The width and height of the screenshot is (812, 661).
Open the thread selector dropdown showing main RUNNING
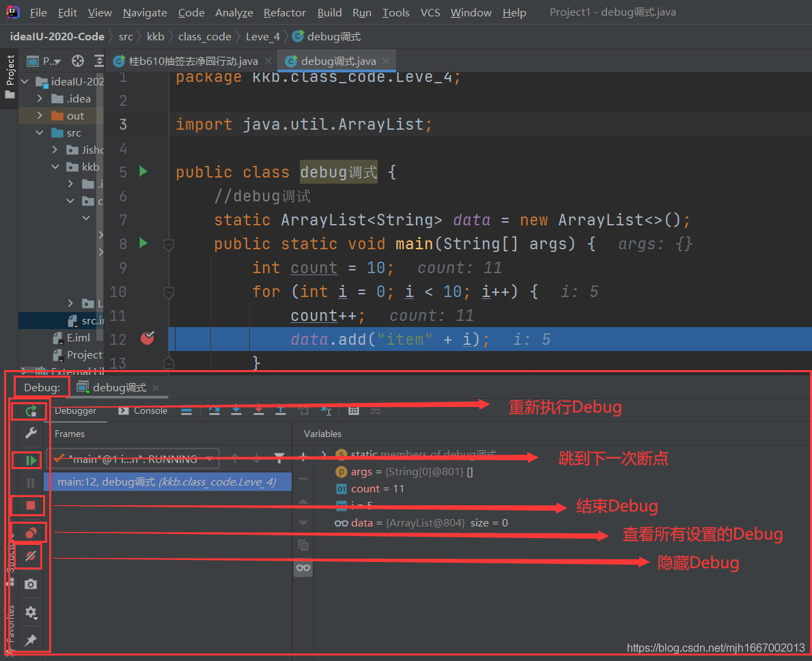point(133,459)
